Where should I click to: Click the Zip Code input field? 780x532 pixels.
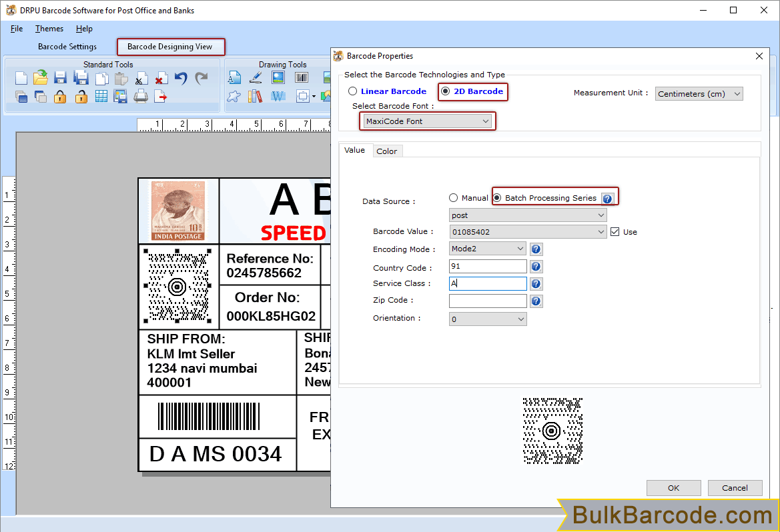click(488, 301)
